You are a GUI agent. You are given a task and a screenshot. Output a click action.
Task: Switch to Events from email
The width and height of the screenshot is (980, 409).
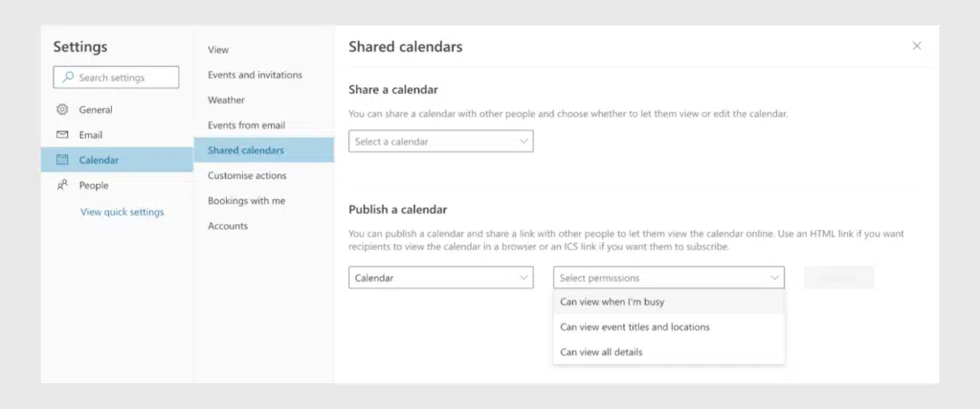pyautogui.click(x=246, y=125)
